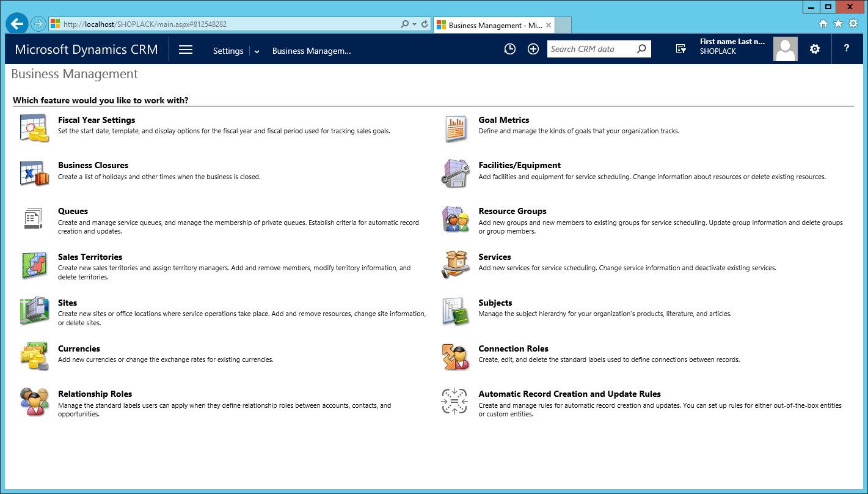Refresh the page in address bar
Screen dimensions: 868x494
(x=425, y=24)
